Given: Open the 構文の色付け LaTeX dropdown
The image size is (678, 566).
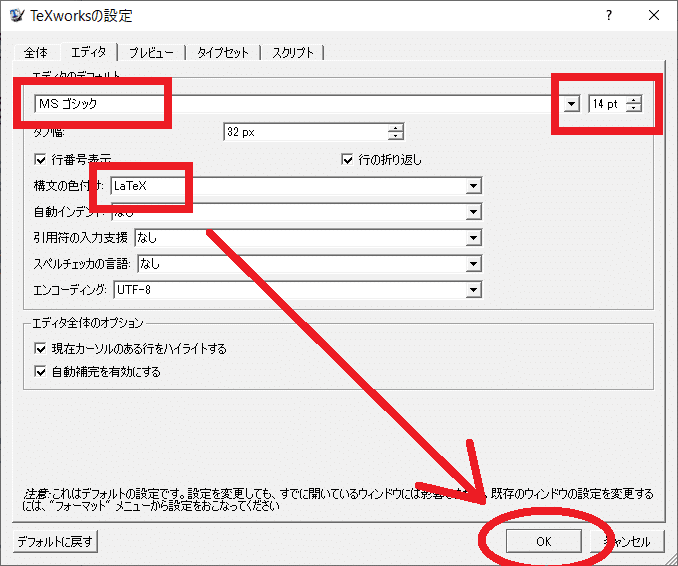Looking at the screenshot, I should pos(296,186).
